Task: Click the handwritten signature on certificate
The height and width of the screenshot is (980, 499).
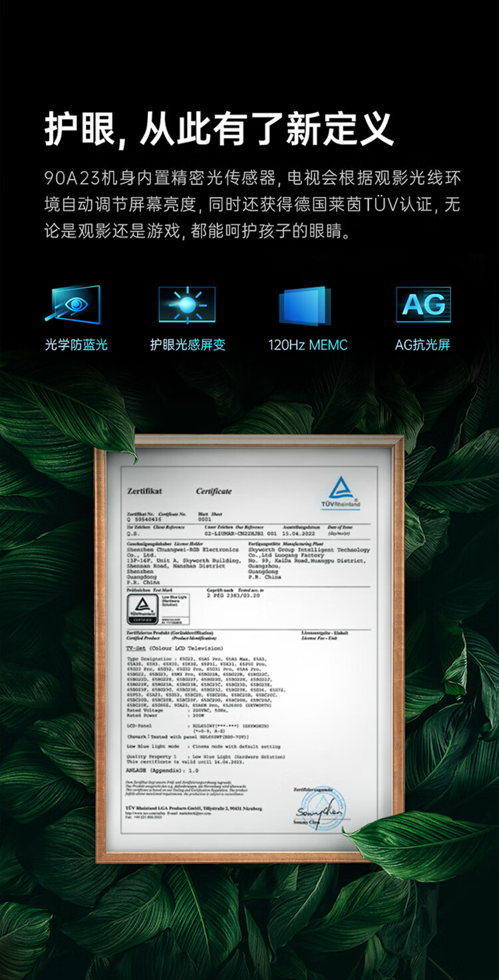Action: click(319, 814)
